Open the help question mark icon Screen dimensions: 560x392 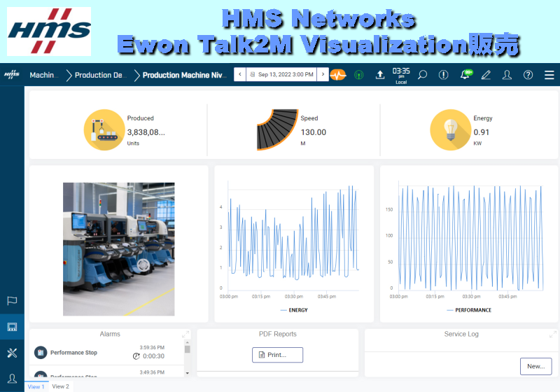coord(528,75)
